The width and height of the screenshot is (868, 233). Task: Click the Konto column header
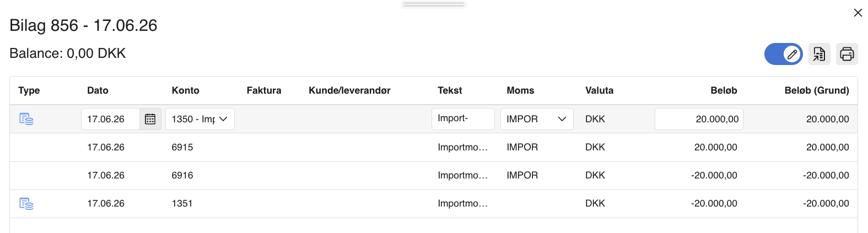(x=185, y=90)
